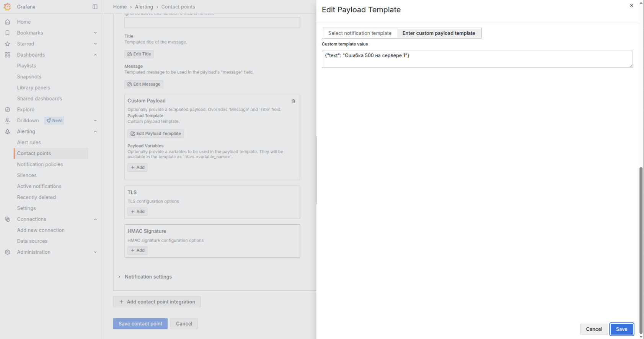Cancel editing the payload template
This screenshot has width=644, height=339.
pyautogui.click(x=594, y=329)
